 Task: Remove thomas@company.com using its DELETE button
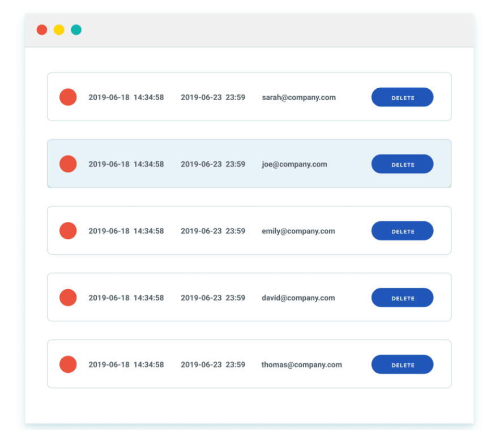point(402,364)
